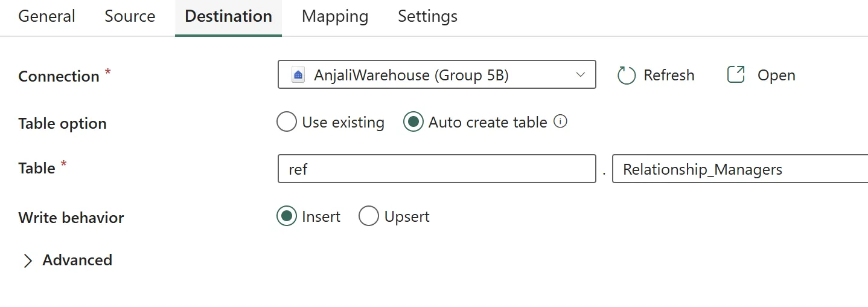Click the Open external link icon
868x307 pixels.
pyautogui.click(x=736, y=75)
